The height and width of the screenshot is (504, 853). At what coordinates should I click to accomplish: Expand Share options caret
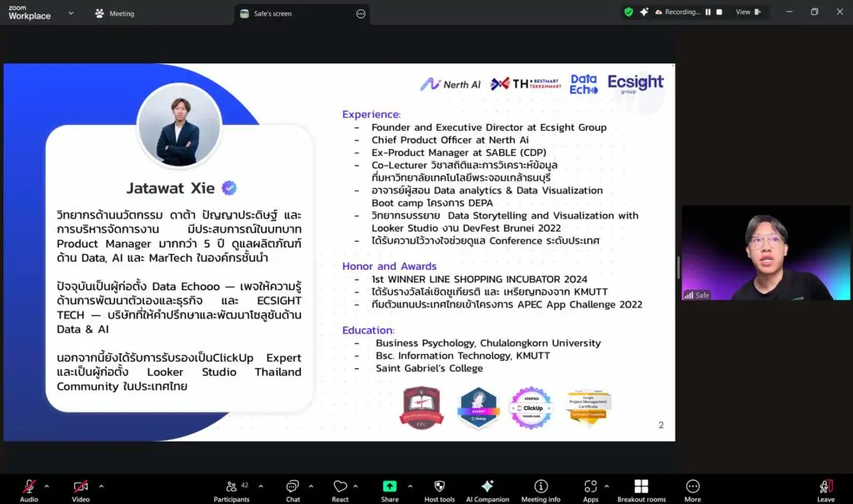[410, 486]
